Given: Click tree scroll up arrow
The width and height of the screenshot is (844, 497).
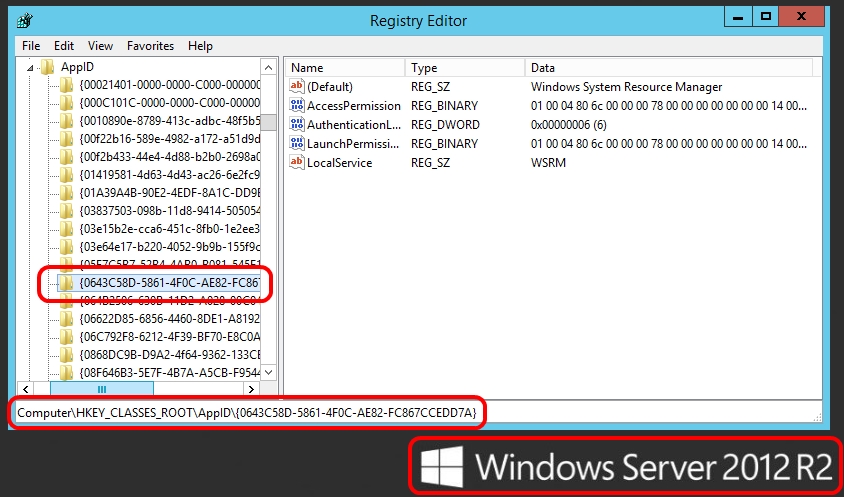Looking at the screenshot, I should pyautogui.click(x=269, y=67).
